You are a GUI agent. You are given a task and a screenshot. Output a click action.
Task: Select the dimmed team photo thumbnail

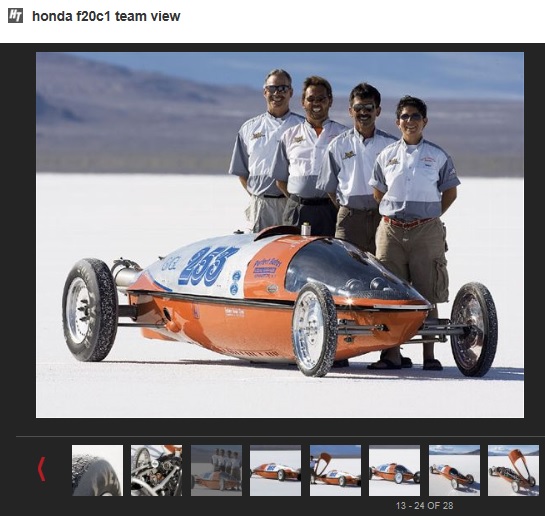point(216,470)
